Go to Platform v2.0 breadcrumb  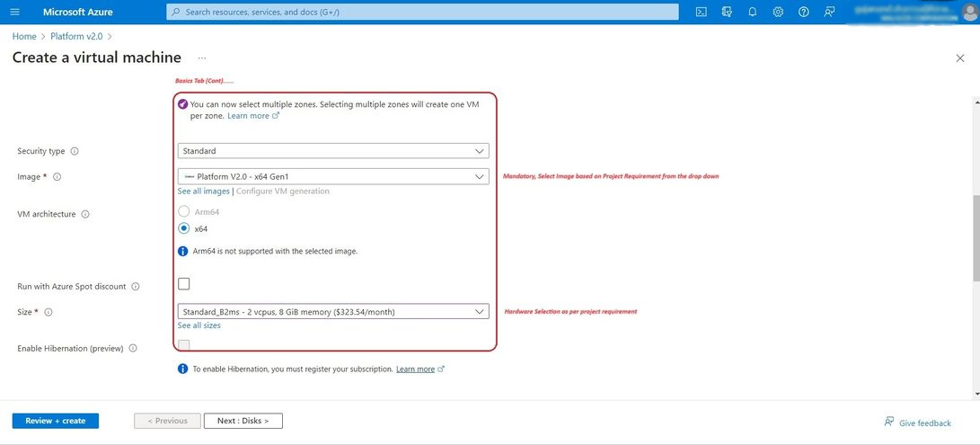click(x=76, y=36)
